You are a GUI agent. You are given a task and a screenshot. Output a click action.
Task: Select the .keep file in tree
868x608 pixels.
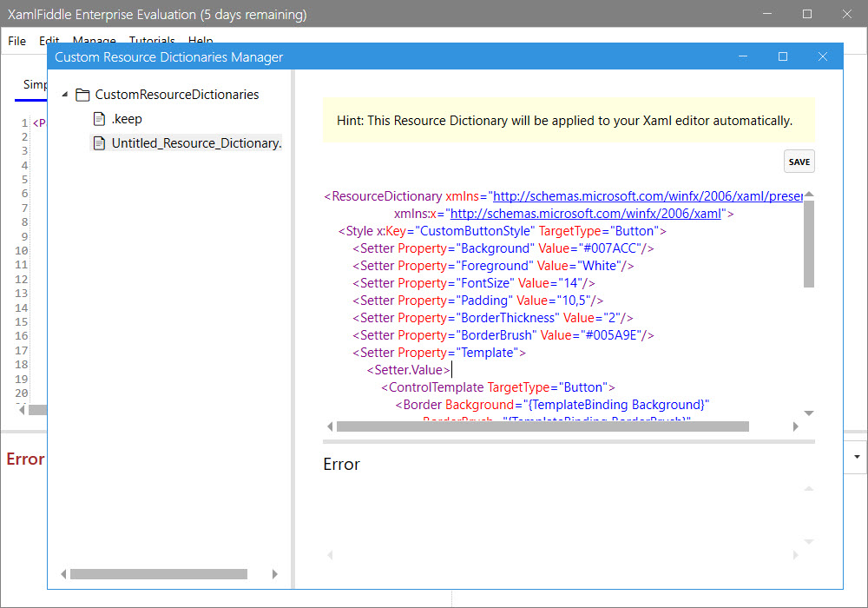point(127,119)
